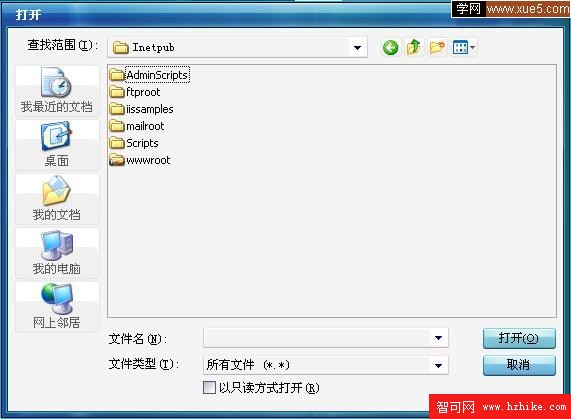Click the file name input field
Viewport: 571px width, 419px height.
(x=317, y=338)
